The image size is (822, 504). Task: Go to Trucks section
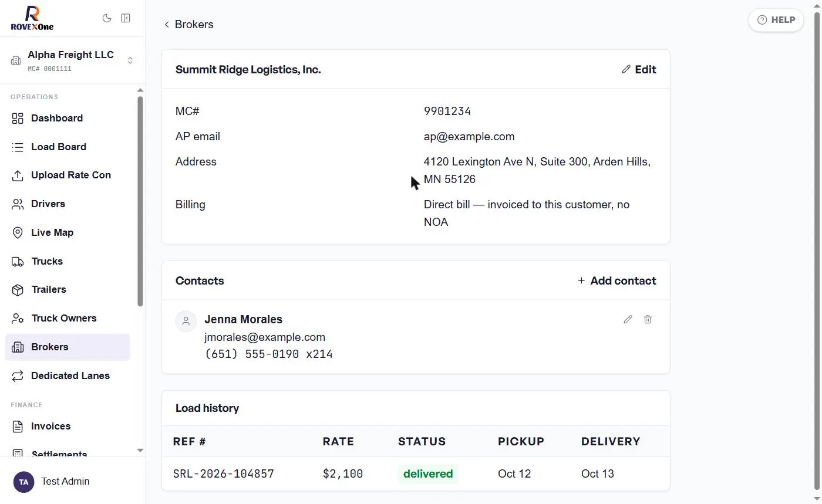coord(68,261)
